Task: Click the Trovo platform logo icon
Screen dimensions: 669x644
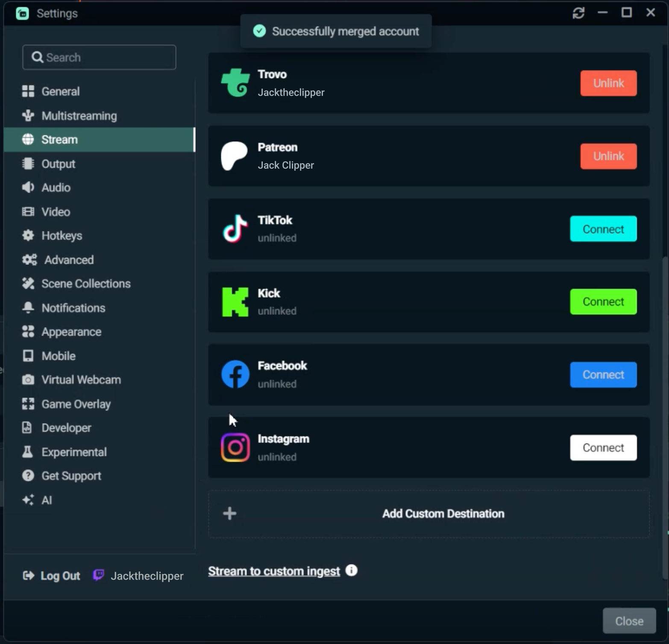Action: click(235, 83)
